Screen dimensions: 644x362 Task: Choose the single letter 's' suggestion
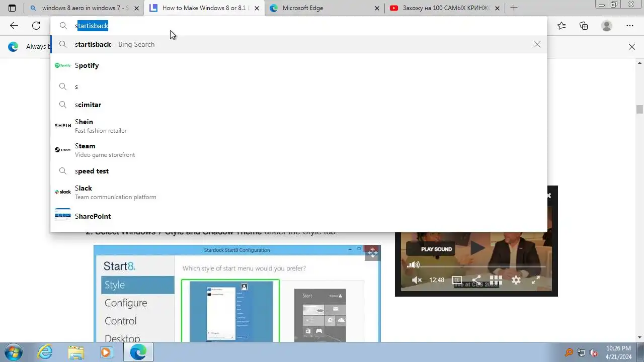[x=298, y=86]
